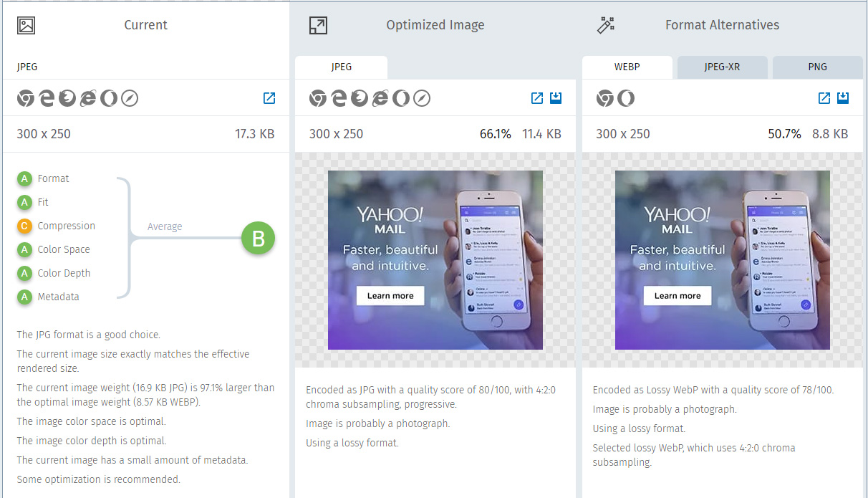
Task: Click the Optimized Image expand arrow icon
Action: coord(318,26)
